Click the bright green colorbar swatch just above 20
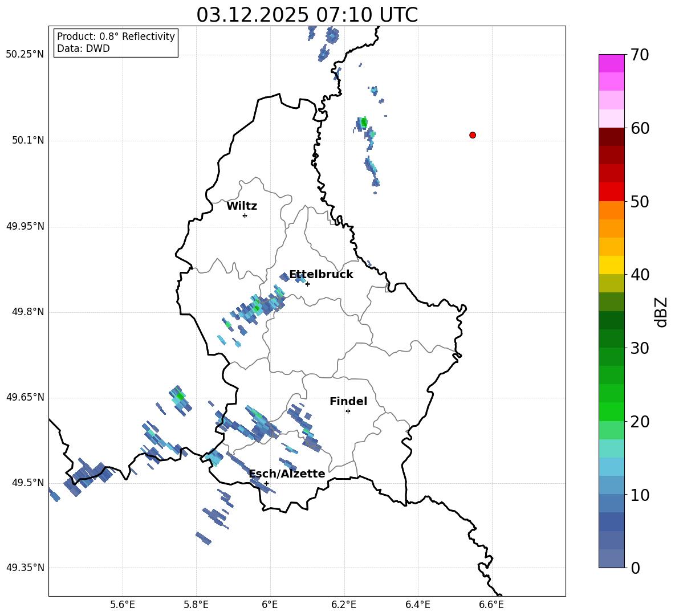Viewport: 675px width, 616px height. (611, 411)
